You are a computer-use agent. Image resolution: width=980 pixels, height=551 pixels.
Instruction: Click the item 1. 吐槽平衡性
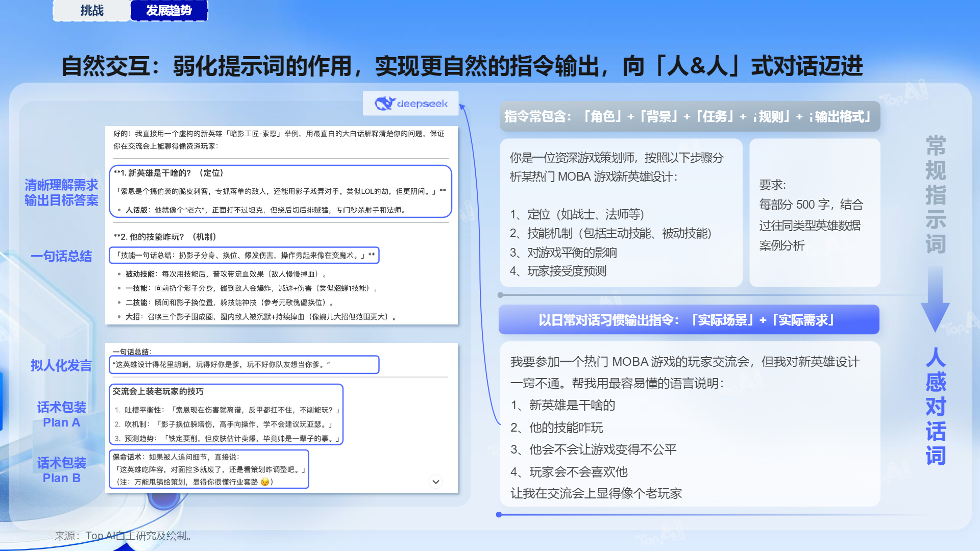(227, 410)
